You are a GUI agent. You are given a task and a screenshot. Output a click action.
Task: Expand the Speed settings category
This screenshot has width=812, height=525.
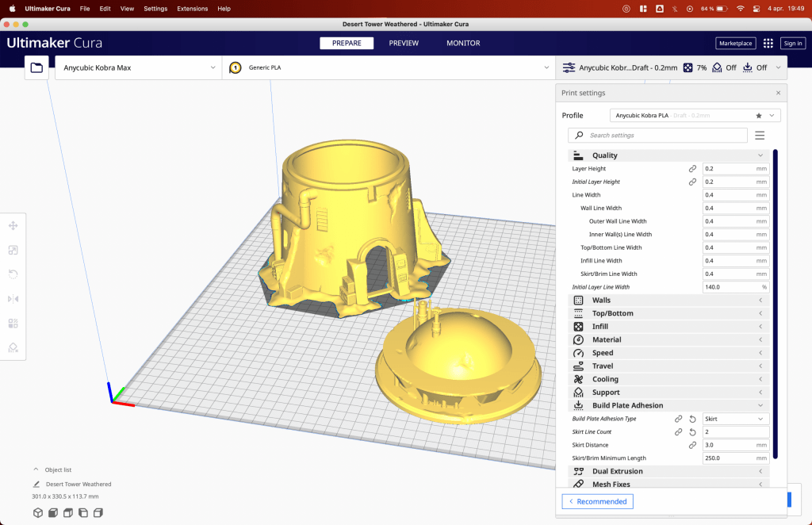[668, 353]
